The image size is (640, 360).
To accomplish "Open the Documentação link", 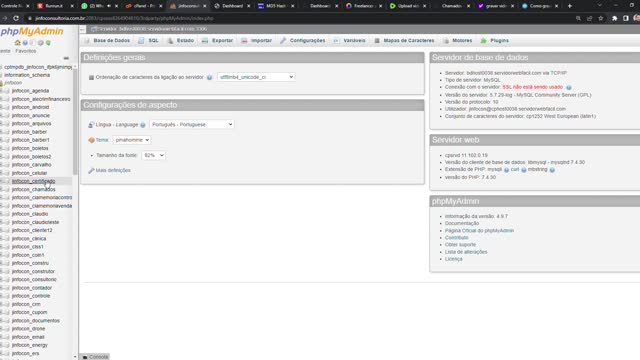I will pyautogui.click(x=462, y=223).
